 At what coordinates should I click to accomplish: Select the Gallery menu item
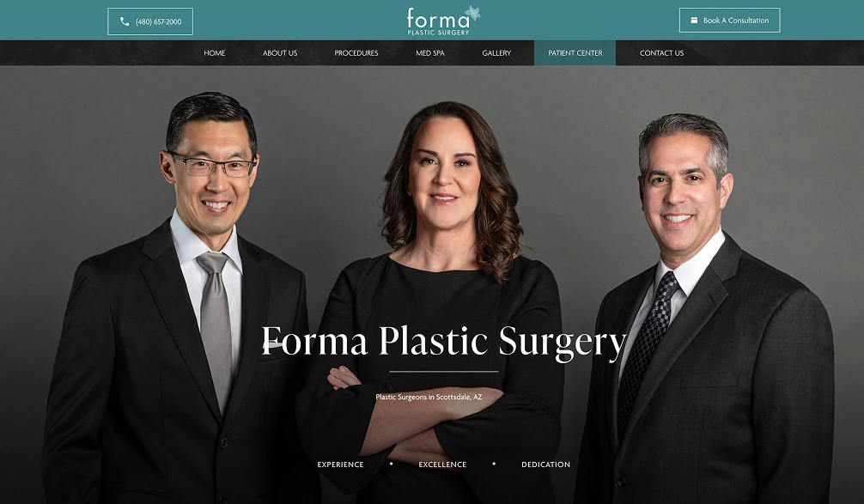(496, 53)
